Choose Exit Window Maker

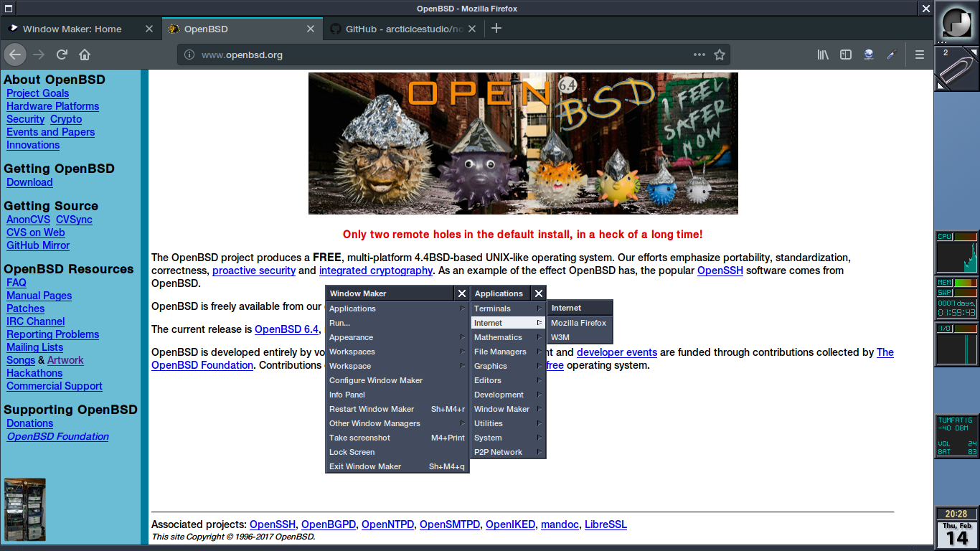[397, 466]
